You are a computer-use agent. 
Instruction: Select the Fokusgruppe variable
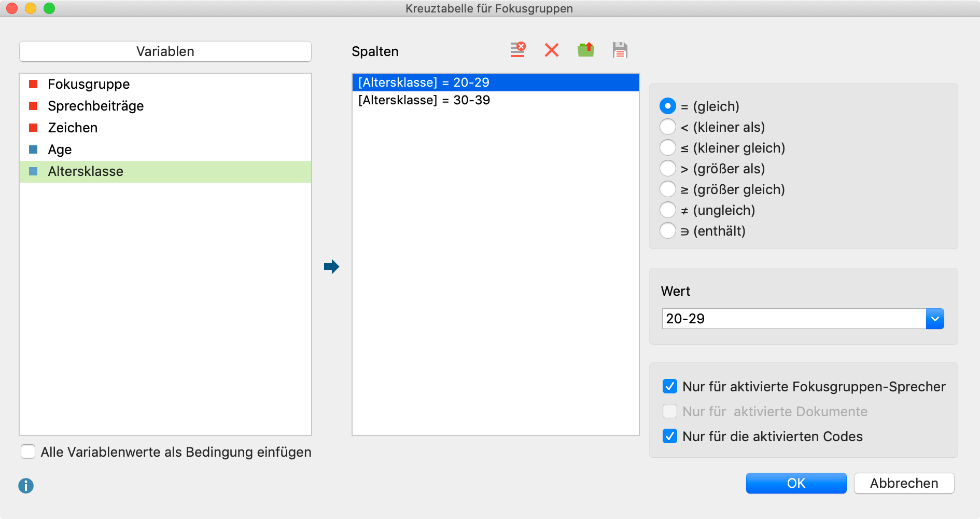pos(165,84)
